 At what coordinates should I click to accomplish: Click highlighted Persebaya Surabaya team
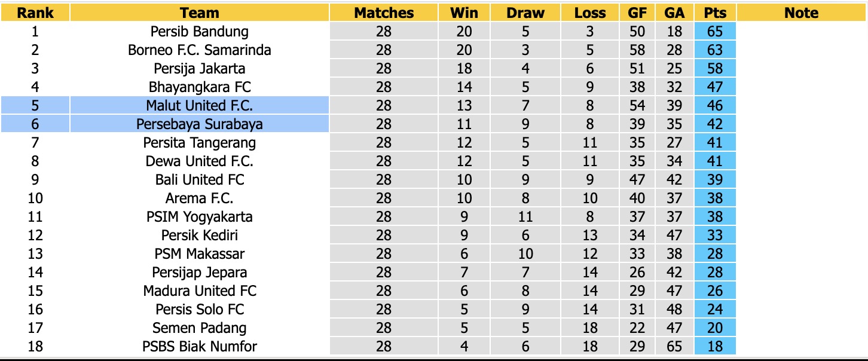click(x=200, y=124)
